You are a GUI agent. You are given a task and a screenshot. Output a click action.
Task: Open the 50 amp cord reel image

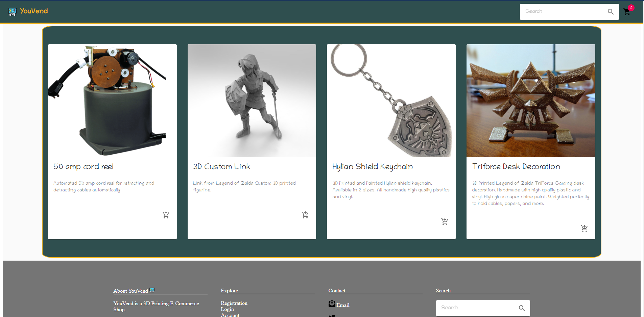[112, 101]
